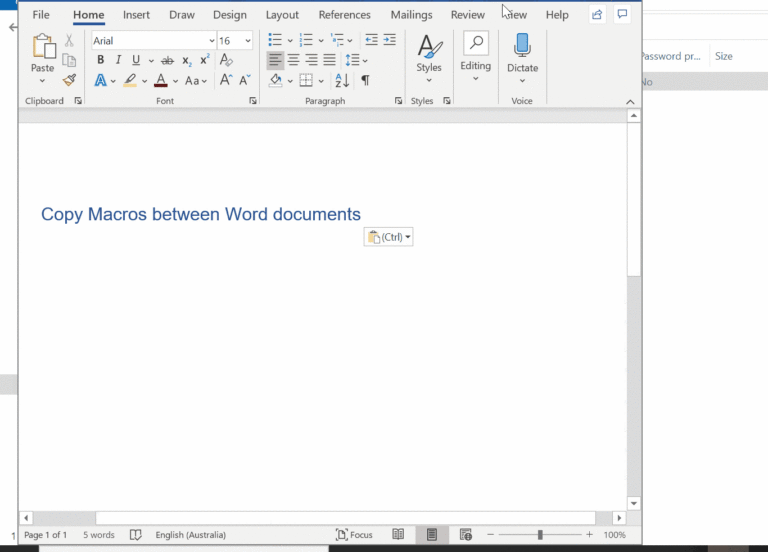Click the Cut scissors icon
Image resolution: width=768 pixels, height=552 pixels.
point(69,41)
